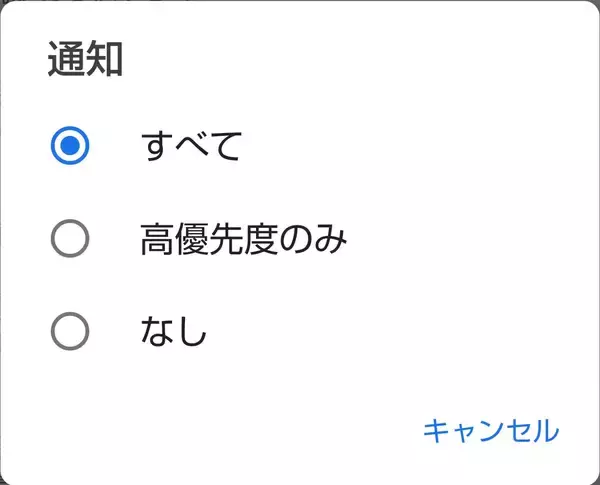This screenshot has height=485, width=600.
Task: Turn off notifications with なし circle
Action: coord(70,331)
